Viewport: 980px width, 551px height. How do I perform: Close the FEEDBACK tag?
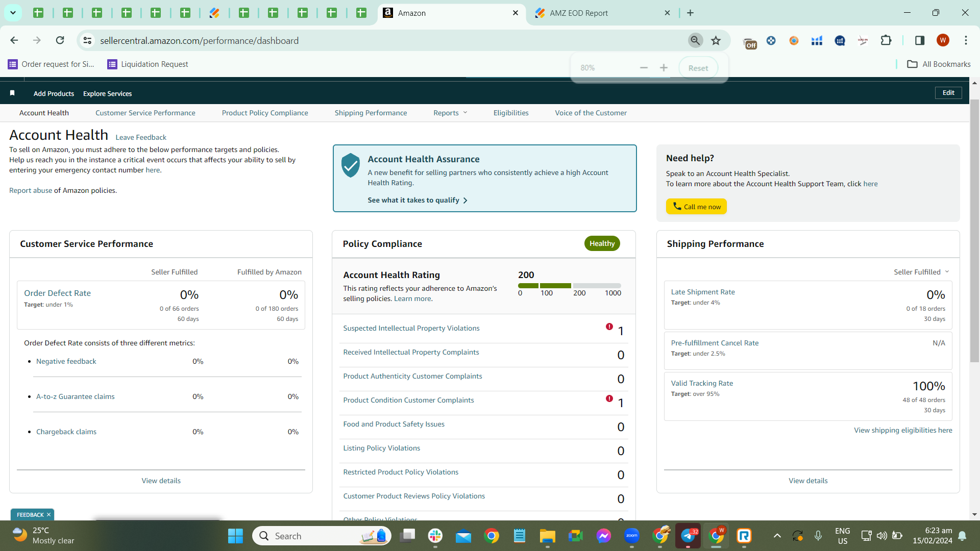pos(48,515)
